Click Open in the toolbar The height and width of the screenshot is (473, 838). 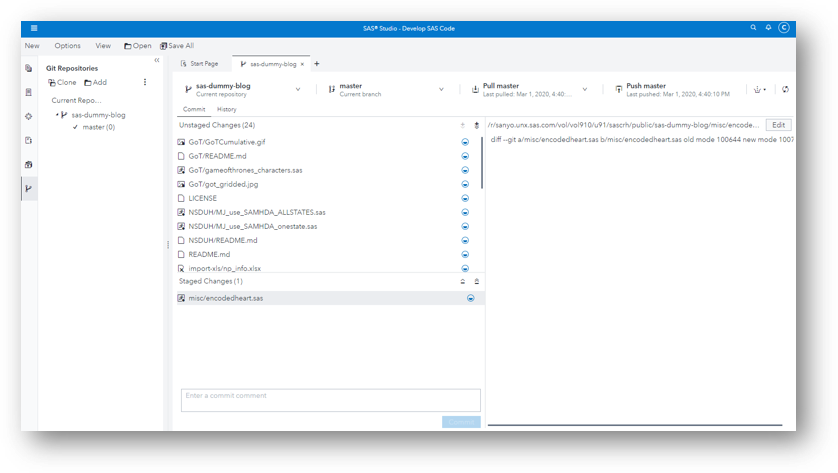pos(137,46)
